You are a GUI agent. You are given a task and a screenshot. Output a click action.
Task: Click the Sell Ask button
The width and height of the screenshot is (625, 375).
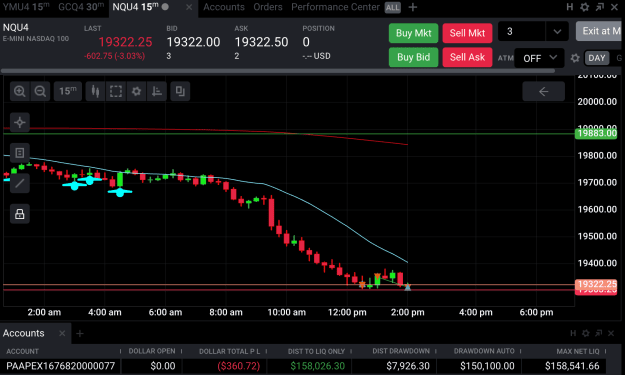point(467,57)
